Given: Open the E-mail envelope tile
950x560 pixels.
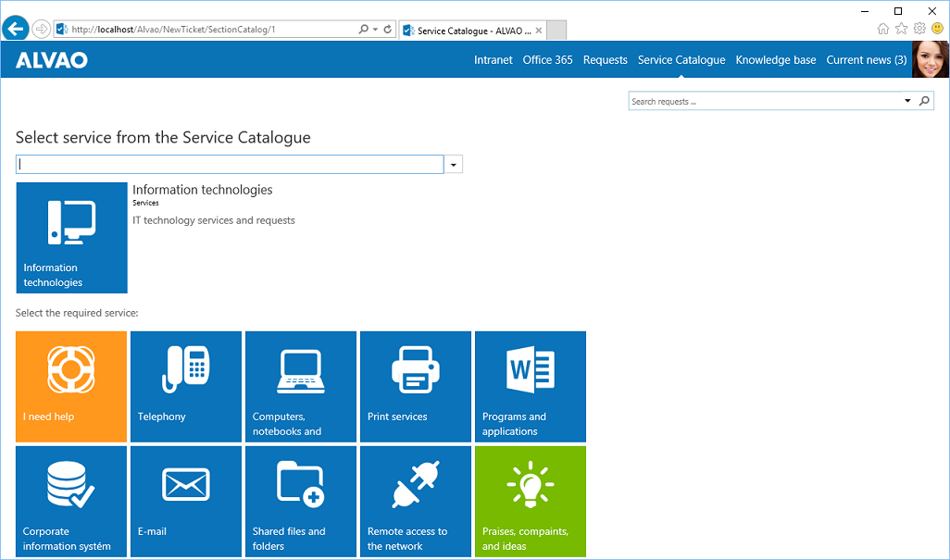Looking at the screenshot, I should (x=185, y=501).
